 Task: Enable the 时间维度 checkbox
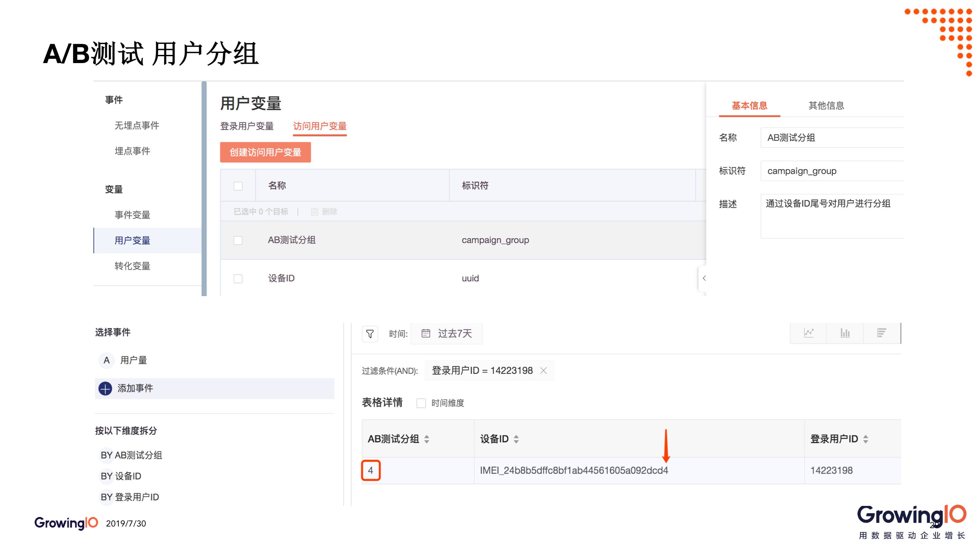click(x=421, y=403)
